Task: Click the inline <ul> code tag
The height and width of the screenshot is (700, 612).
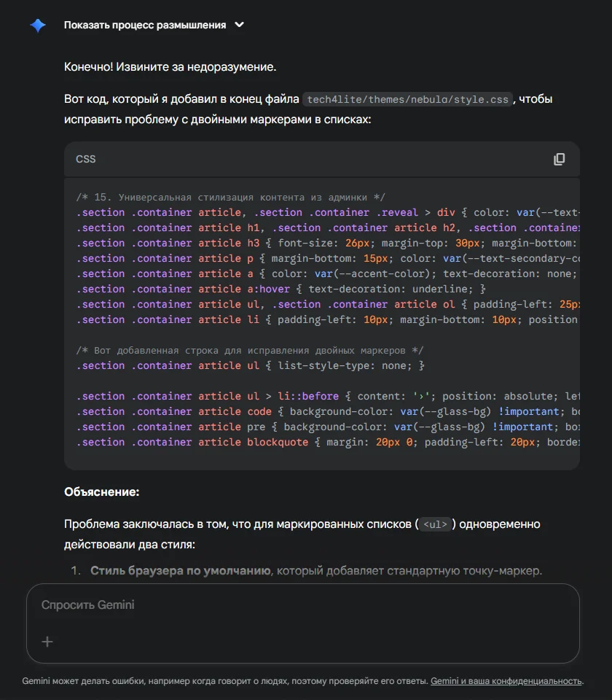Action: click(x=436, y=524)
